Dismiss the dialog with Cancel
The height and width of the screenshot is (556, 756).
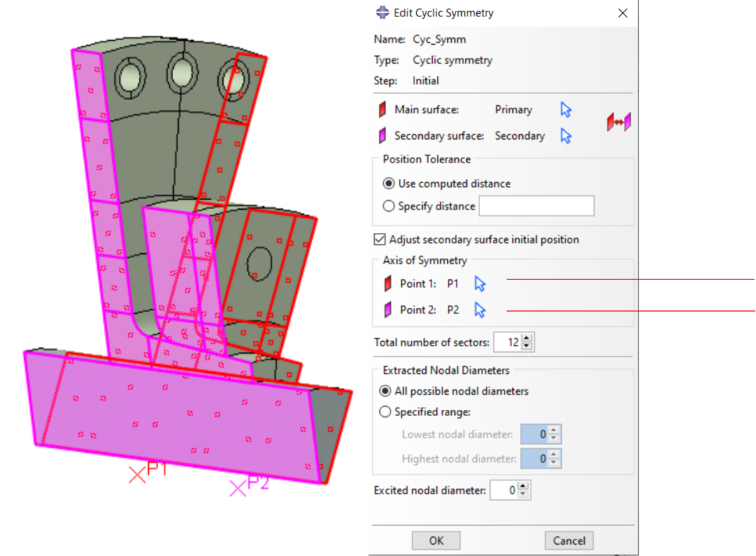568,540
